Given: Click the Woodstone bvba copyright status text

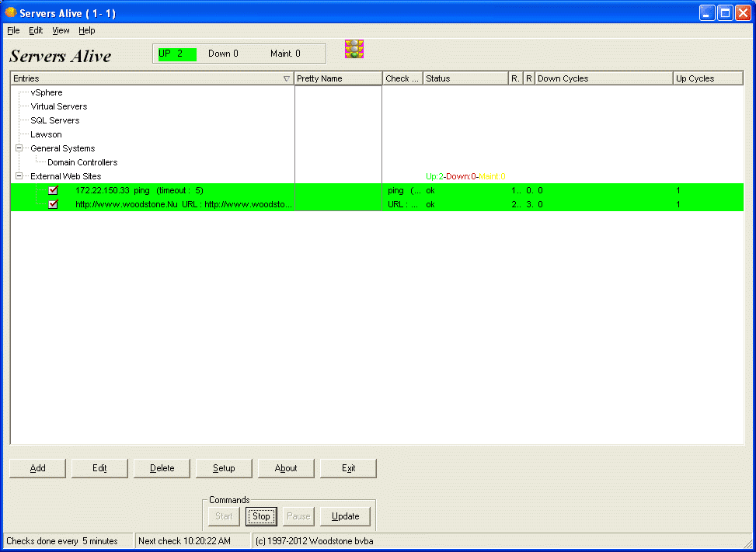Looking at the screenshot, I should click(x=315, y=541).
